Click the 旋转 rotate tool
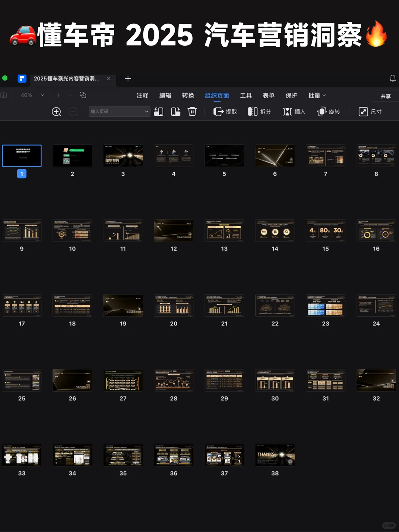Image resolution: width=399 pixels, height=532 pixels. coord(328,112)
